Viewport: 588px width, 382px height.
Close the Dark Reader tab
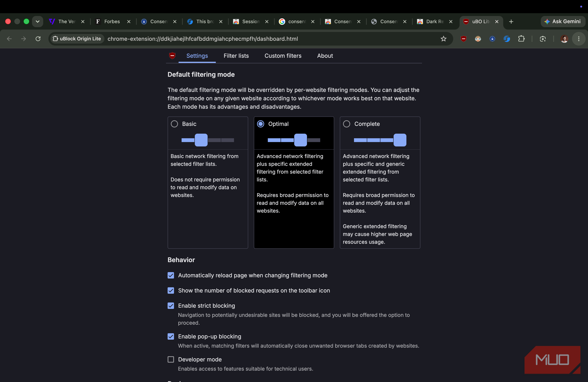[x=451, y=21]
